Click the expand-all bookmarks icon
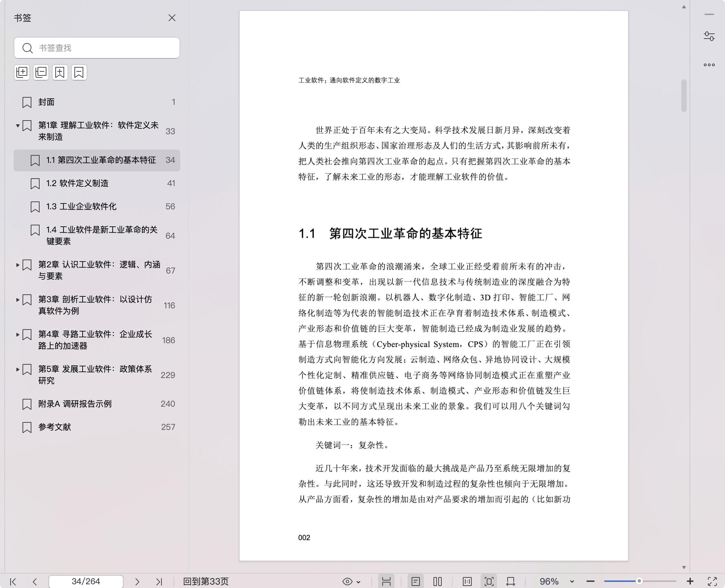The image size is (725, 588). 22,72
